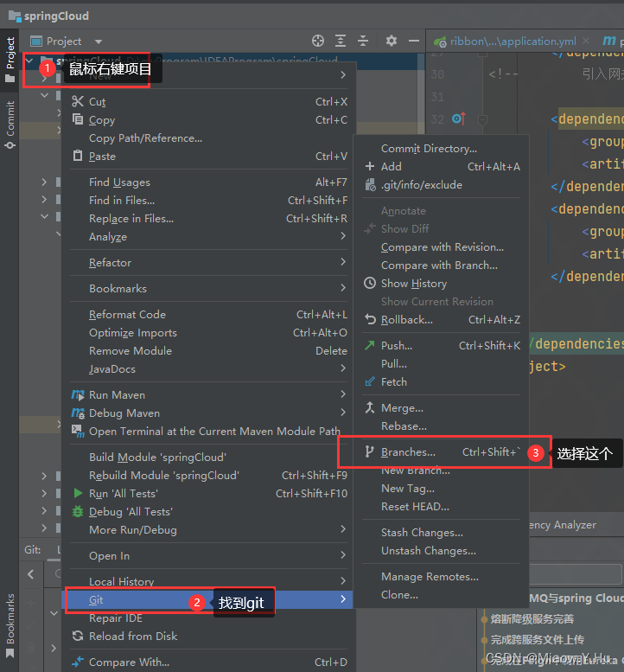The height and width of the screenshot is (672, 624).
Task: Collapse the springCloud root tree node
Action: (29, 61)
